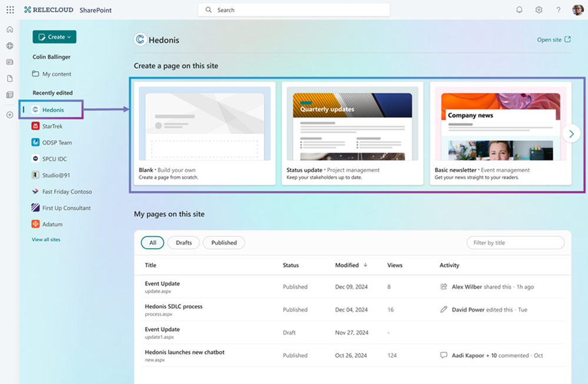Click the SPCU IDC site icon
Screen dimensions: 588x384
point(36,158)
